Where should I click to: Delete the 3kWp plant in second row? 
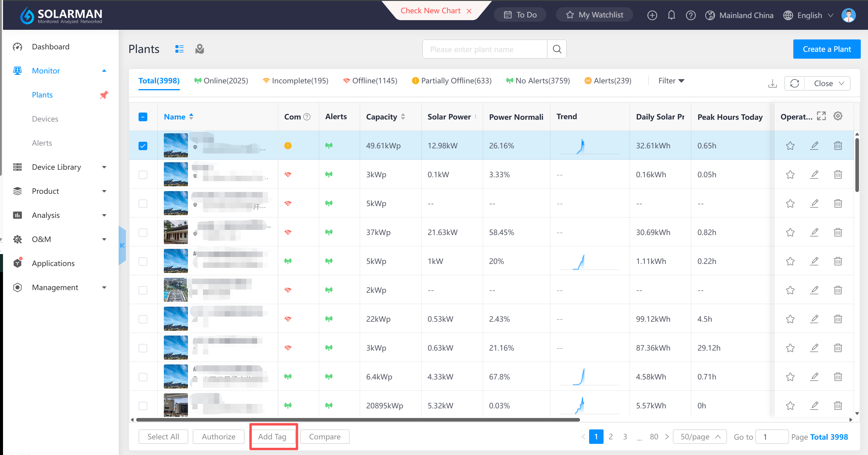pyautogui.click(x=838, y=175)
